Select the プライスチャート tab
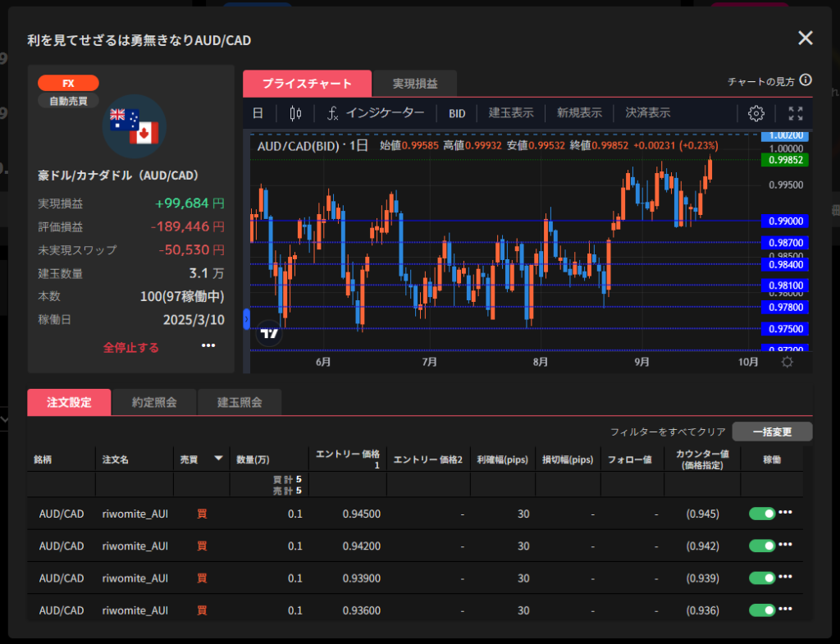This screenshot has height=644, width=840. [307, 84]
